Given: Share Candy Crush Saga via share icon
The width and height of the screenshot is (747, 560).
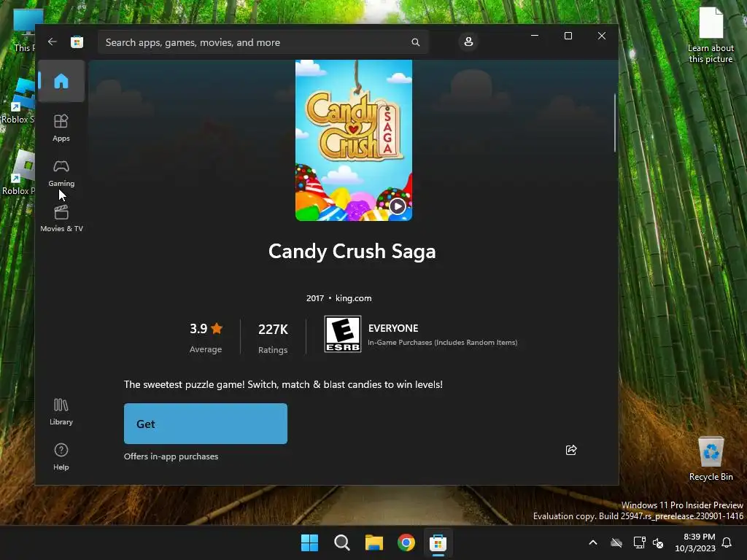Looking at the screenshot, I should point(571,450).
